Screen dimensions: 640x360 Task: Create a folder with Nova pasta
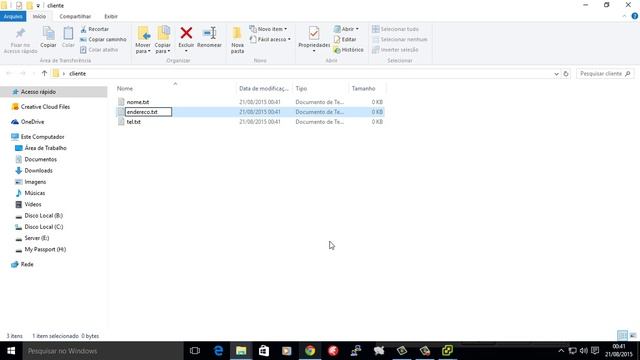point(237,40)
